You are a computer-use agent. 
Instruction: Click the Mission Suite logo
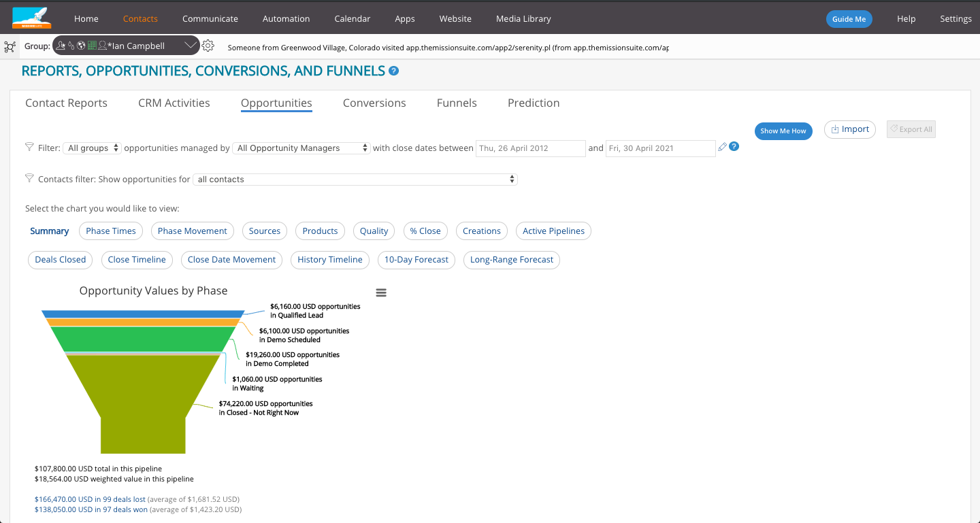pos(31,18)
